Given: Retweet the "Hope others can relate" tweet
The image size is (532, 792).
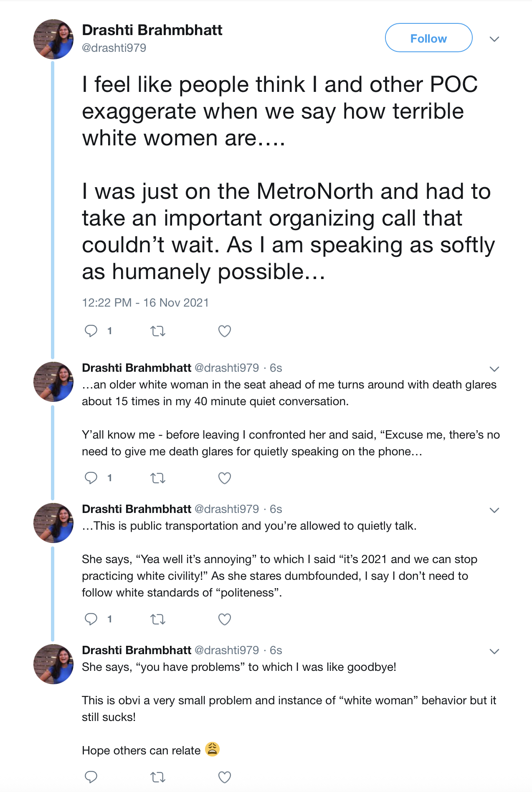Looking at the screenshot, I should tap(158, 777).
